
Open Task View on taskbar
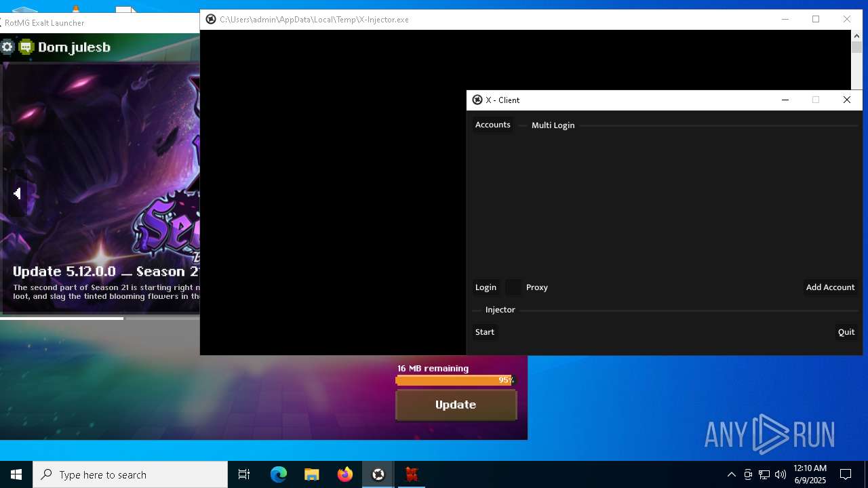244,474
